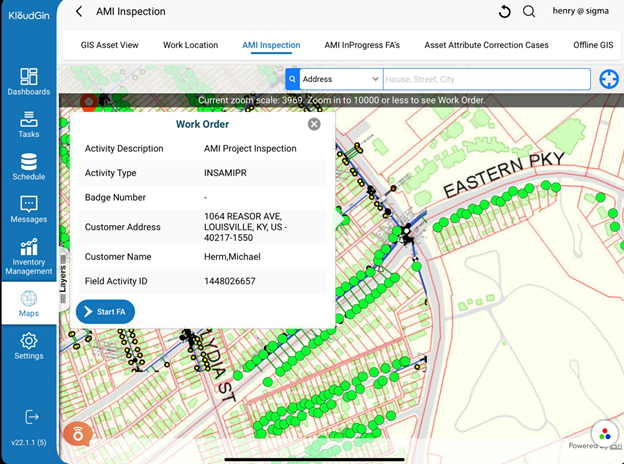
Task: Select the Maps sidebar item
Action: [29, 303]
